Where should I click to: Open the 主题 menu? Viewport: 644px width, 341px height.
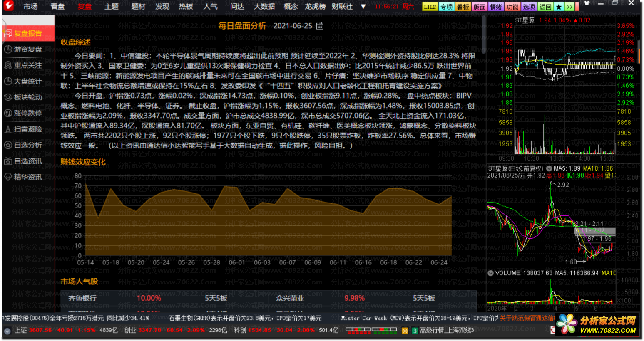(112, 7)
